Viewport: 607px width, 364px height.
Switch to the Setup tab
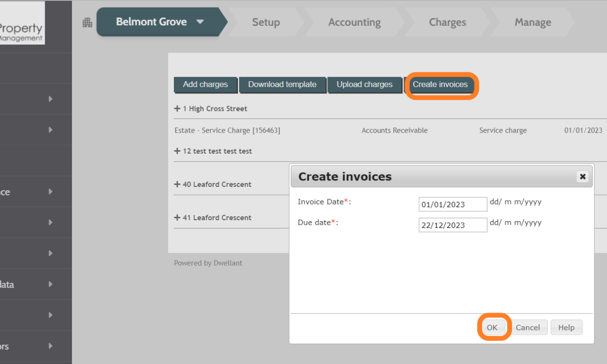pyautogui.click(x=266, y=22)
